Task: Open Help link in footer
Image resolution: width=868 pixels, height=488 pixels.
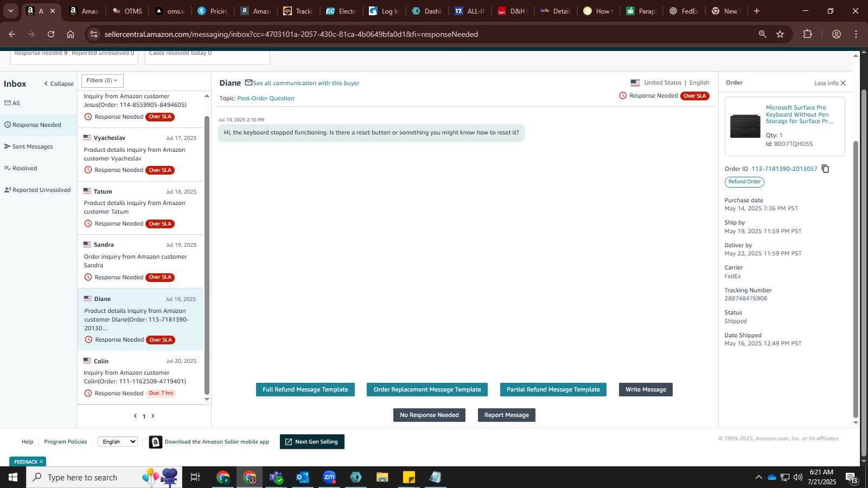Action: point(27,442)
